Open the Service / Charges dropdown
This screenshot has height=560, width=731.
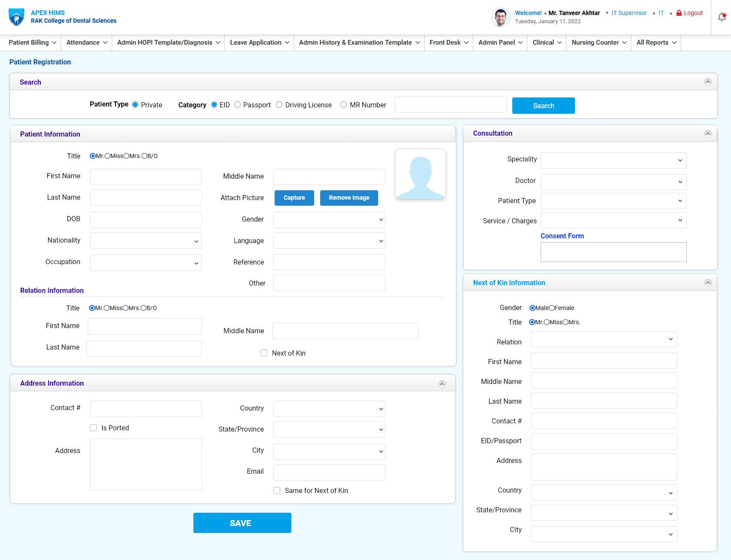(614, 220)
